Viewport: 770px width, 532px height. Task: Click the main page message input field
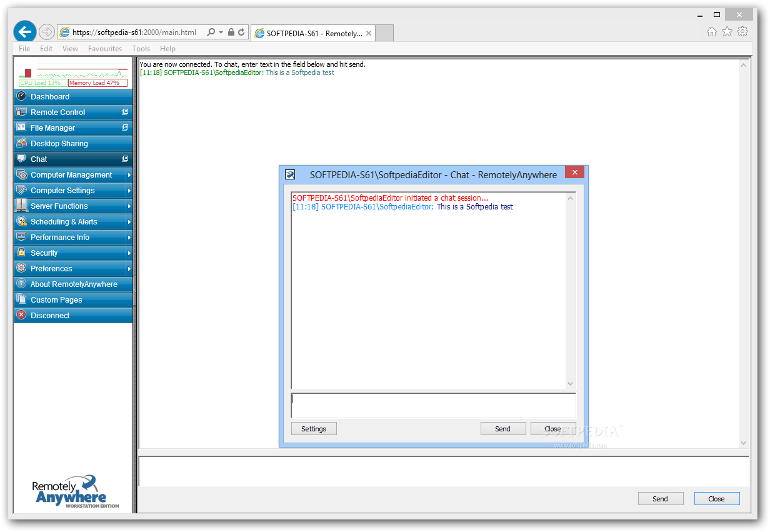tap(443, 471)
